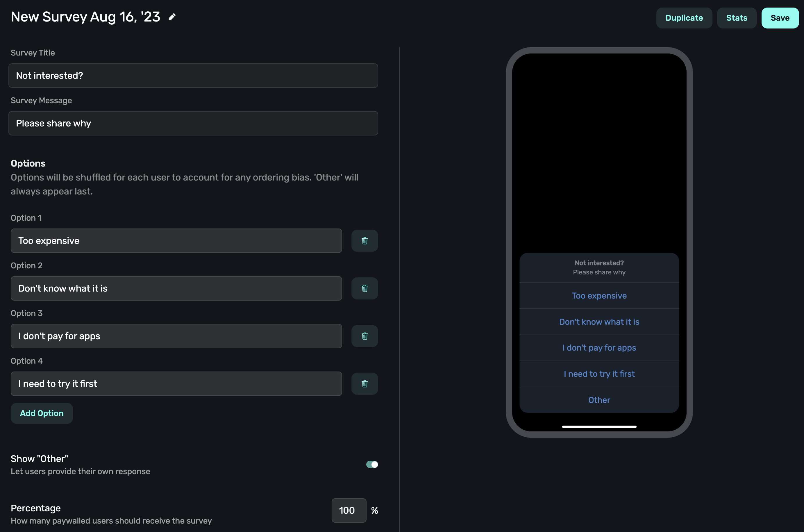Edit the "I need to try it first" field

[176, 384]
